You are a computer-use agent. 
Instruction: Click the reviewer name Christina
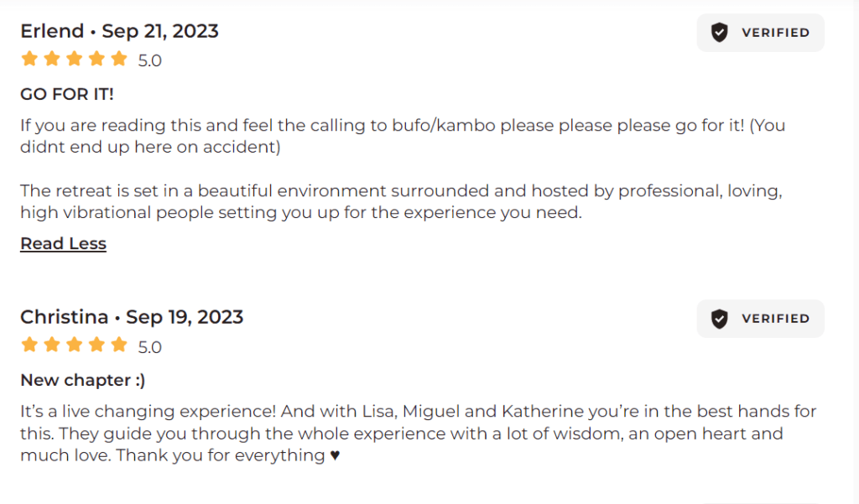pos(64,318)
